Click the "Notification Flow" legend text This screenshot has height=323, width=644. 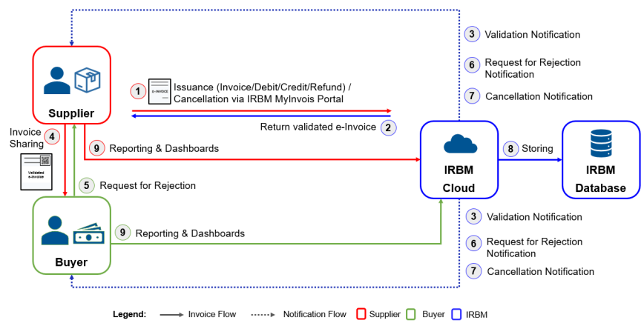click(315, 314)
